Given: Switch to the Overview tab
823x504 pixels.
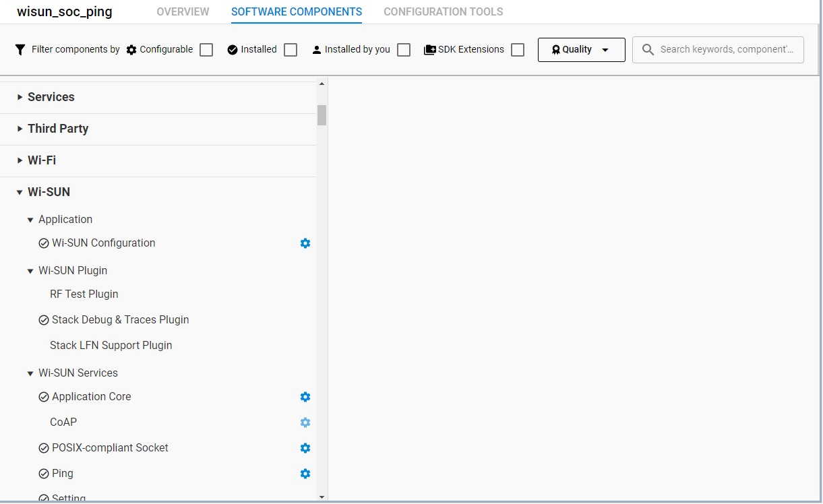Looking at the screenshot, I should pyautogui.click(x=183, y=12).
